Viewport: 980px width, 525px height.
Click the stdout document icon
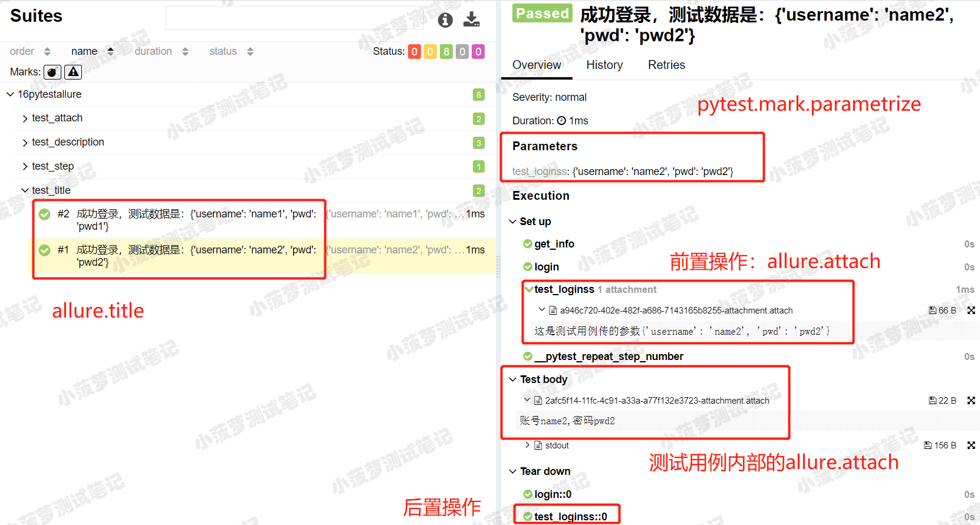[x=538, y=445]
